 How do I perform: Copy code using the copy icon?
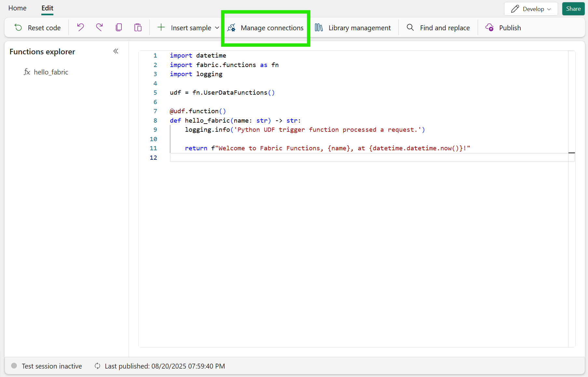(x=119, y=27)
